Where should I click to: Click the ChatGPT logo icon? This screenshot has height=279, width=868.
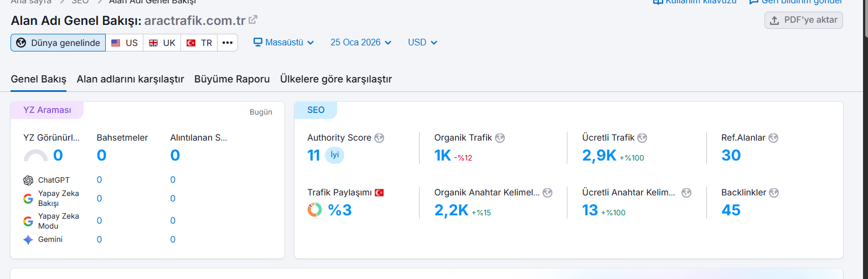click(x=28, y=180)
